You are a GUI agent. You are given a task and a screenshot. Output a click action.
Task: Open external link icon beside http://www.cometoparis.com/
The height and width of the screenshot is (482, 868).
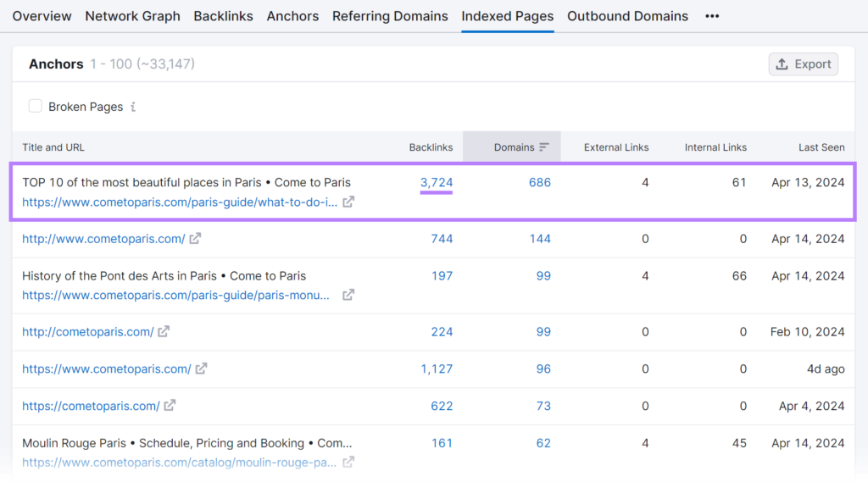[x=196, y=239]
